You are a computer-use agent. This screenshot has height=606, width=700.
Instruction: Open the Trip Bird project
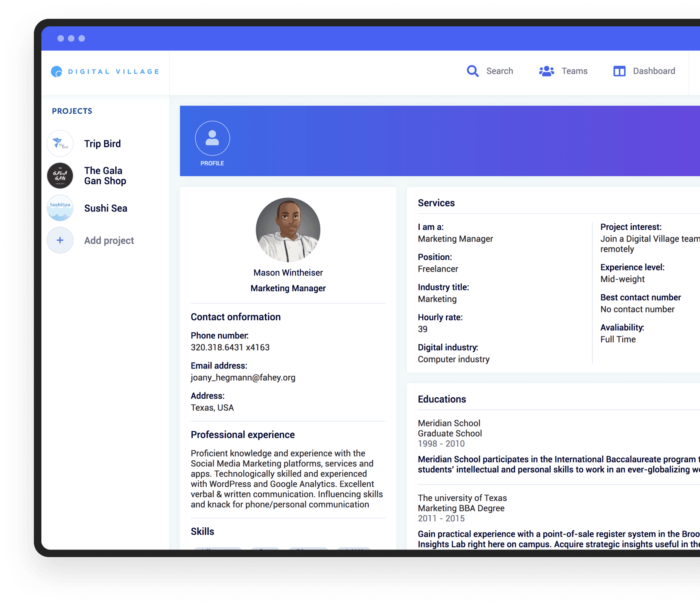point(102,144)
